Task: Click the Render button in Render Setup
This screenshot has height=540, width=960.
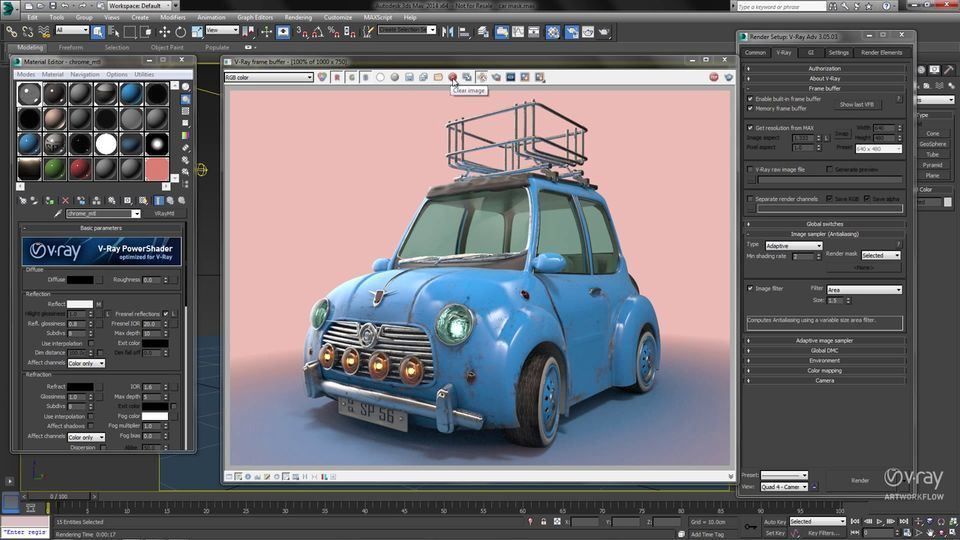Action: click(859, 480)
